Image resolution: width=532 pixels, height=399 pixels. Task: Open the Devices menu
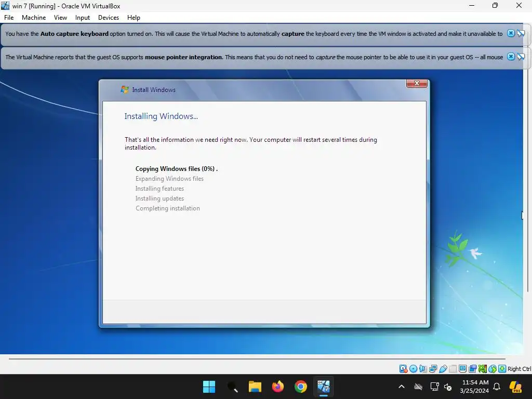coord(109,18)
